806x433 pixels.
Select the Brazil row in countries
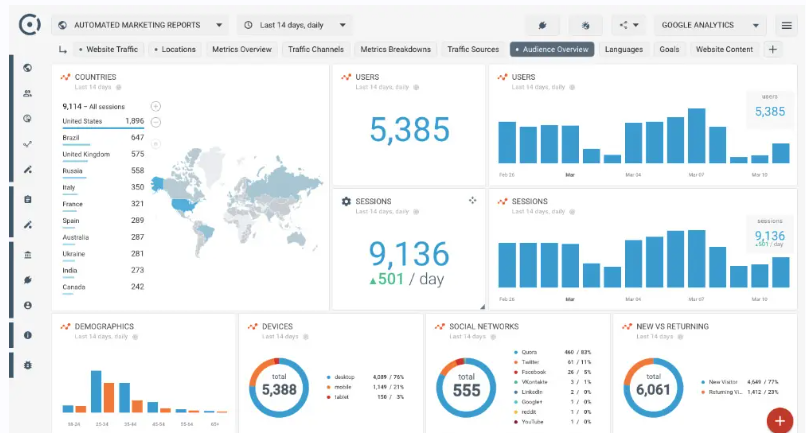click(103, 138)
